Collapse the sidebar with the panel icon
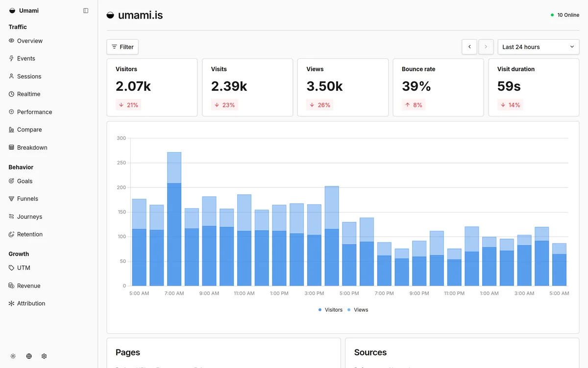Image resolution: width=588 pixels, height=368 pixels. [x=86, y=11]
